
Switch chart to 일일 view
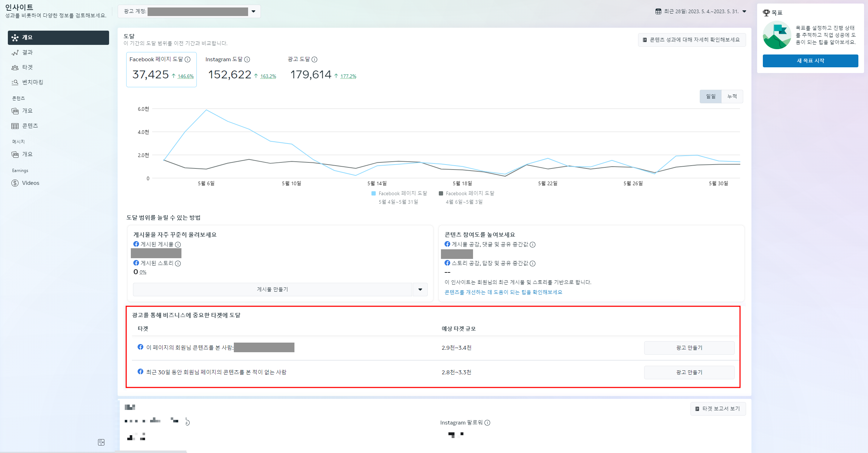click(710, 97)
